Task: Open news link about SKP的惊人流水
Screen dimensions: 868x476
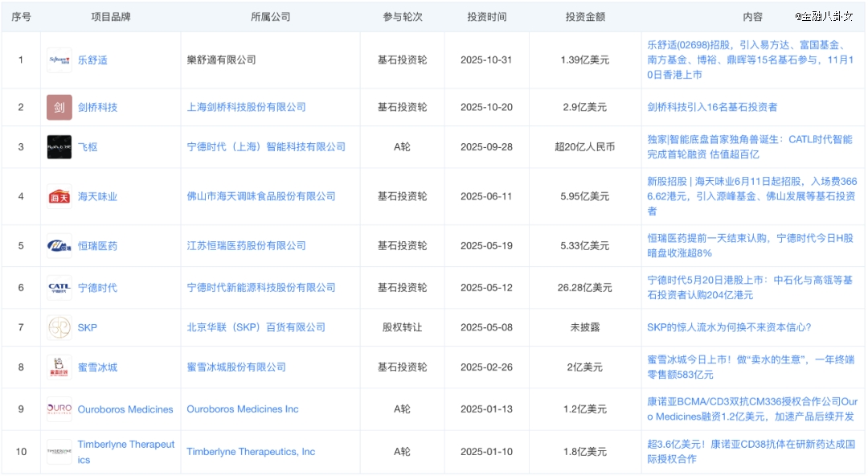Action: [729, 327]
